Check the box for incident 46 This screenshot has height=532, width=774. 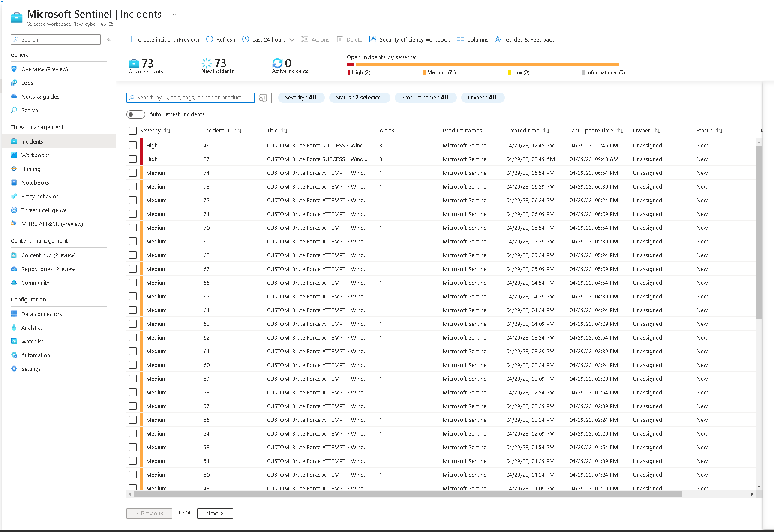click(133, 145)
